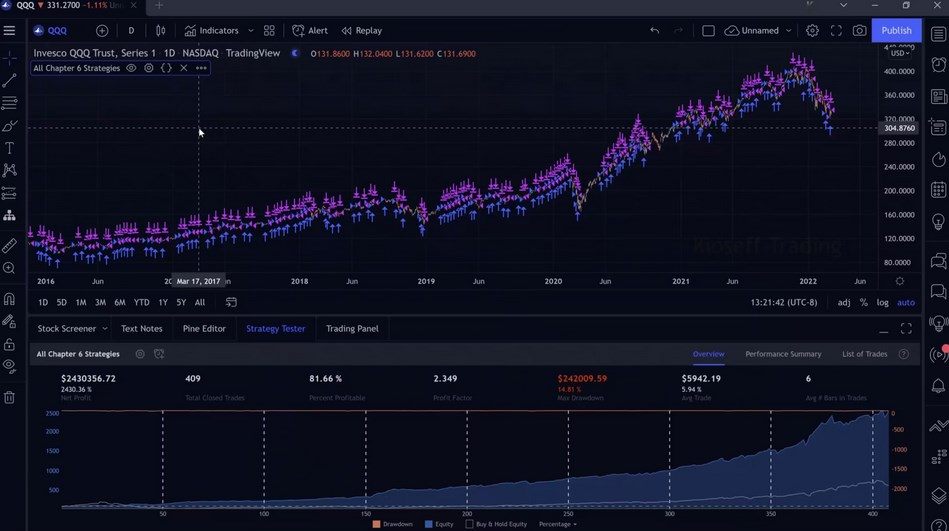This screenshot has height=531, width=949.
Task: Expand the Stock Screener dropdown arrow
Action: [x=104, y=329]
